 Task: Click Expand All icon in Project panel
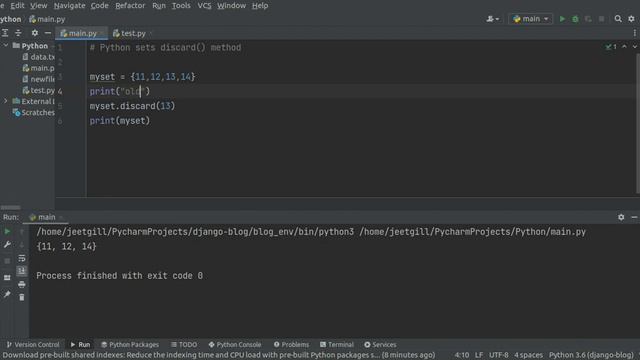(x=5, y=33)
